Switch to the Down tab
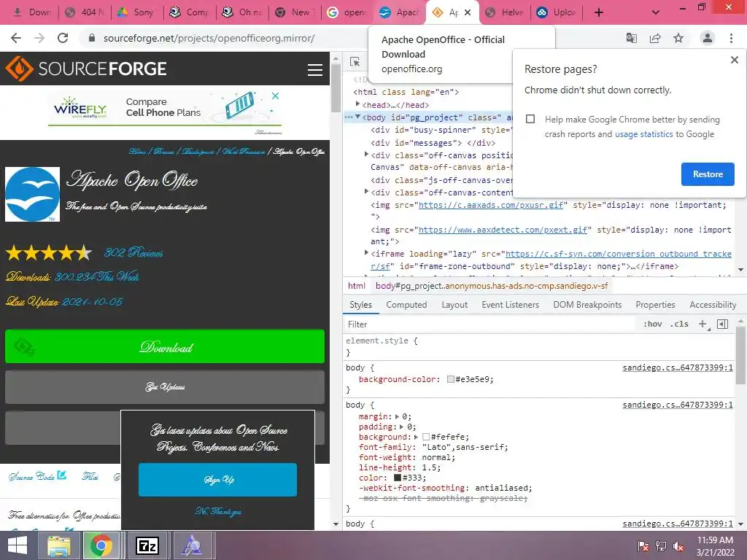Screen dimensions: 747x560 tap(32, 12)
